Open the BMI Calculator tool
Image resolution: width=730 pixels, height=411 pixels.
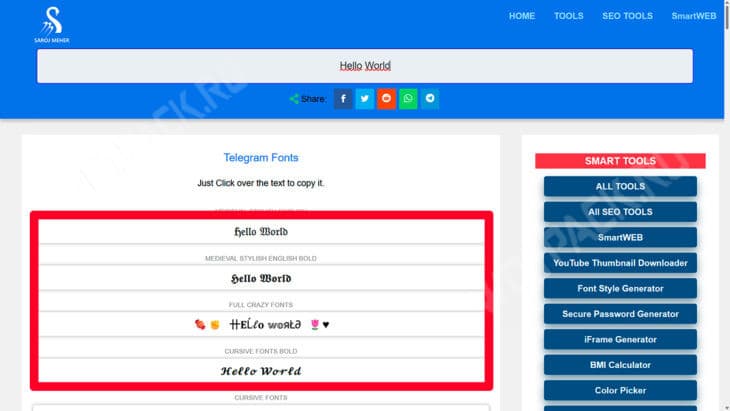click(x=620, y=365)
